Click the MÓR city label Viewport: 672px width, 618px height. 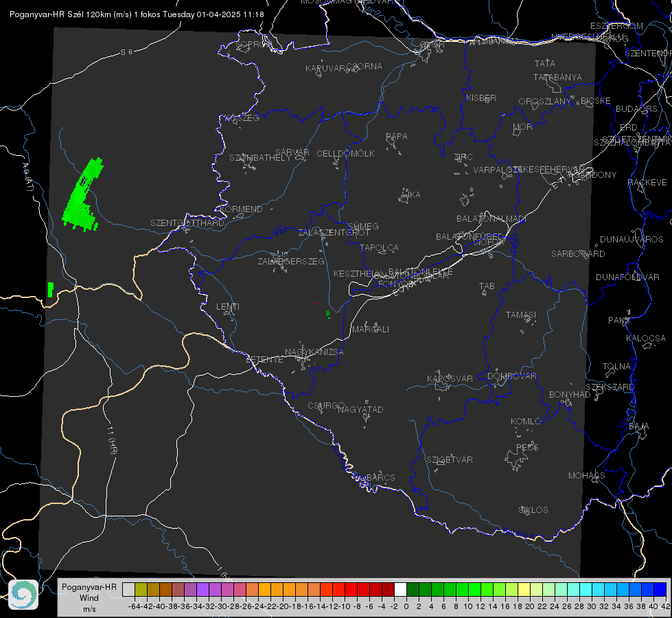[x=523, y=126]
